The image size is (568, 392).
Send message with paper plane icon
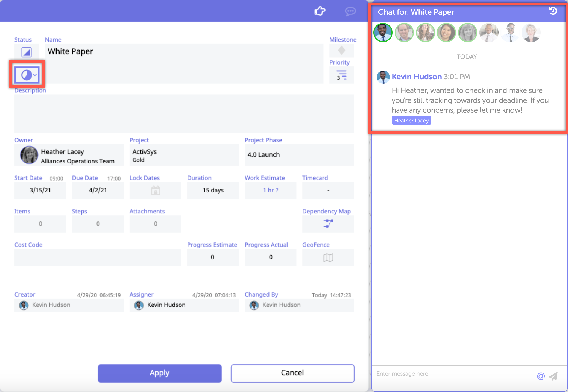[554, 376]
